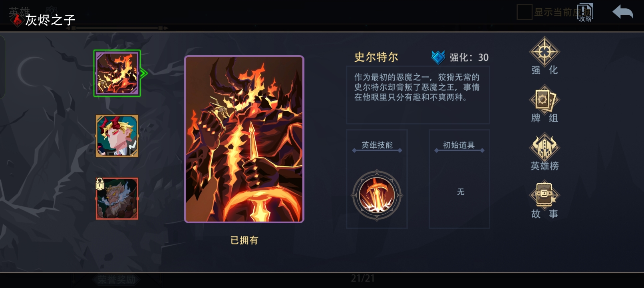Click the large 史尔特尔 hero card artwork
This screenshot has width=644, height=288.
coord(244,139)
